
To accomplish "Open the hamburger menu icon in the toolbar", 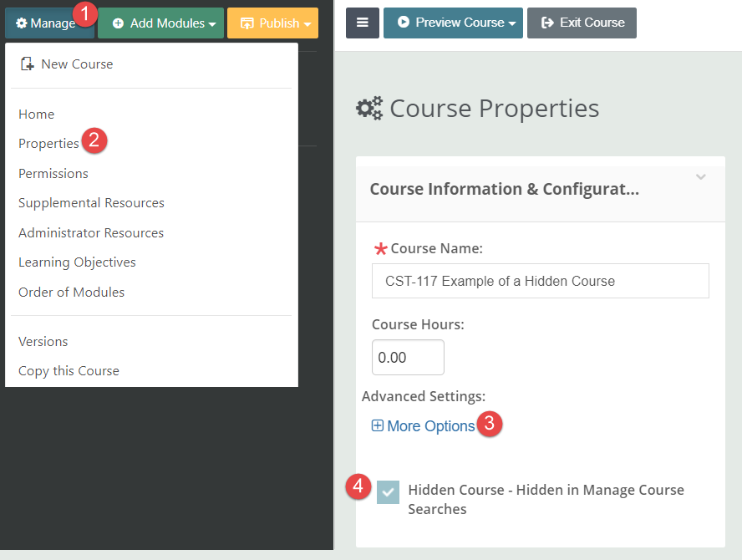I will (x=362, y=23).
